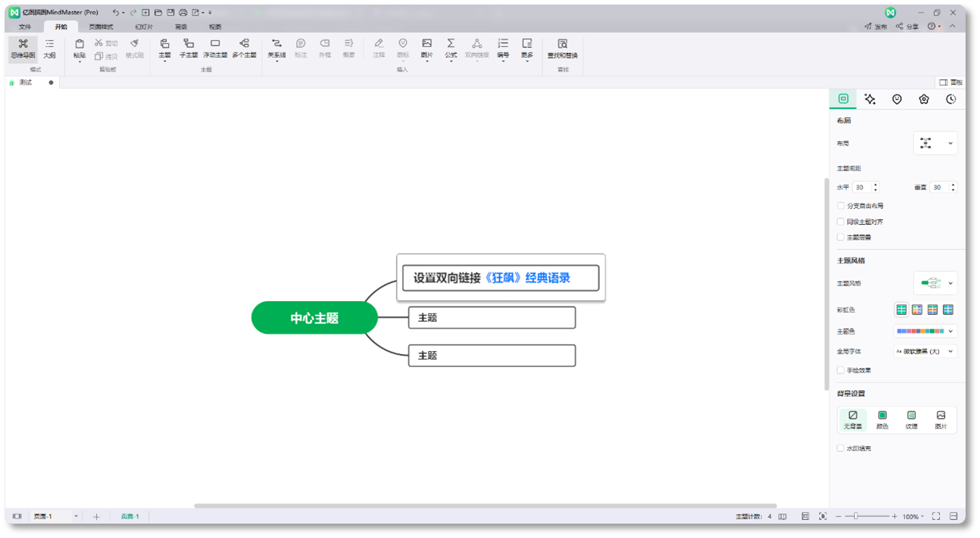Select the first rainbow color swatch
The image size is (980, 538).
tap(901, 309)
